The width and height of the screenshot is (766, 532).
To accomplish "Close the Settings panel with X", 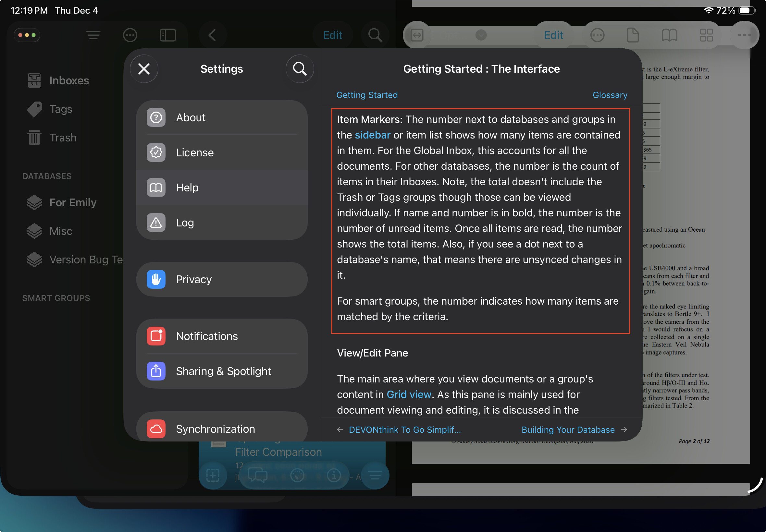I will click(x=144, y=69).
